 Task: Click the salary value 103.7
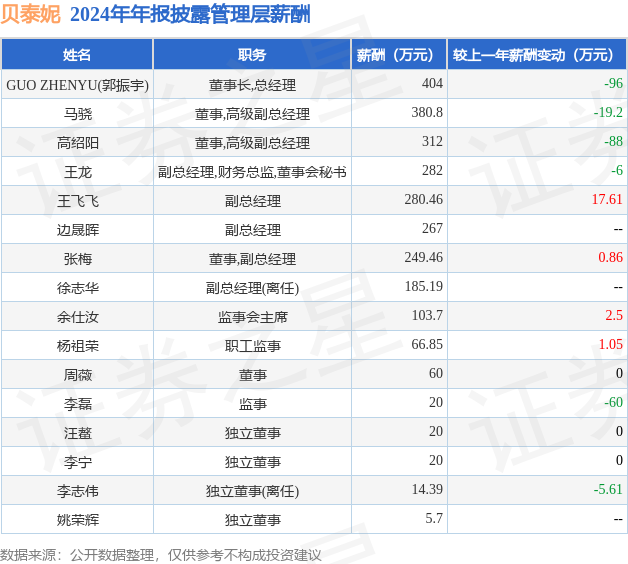pos(427,315)
